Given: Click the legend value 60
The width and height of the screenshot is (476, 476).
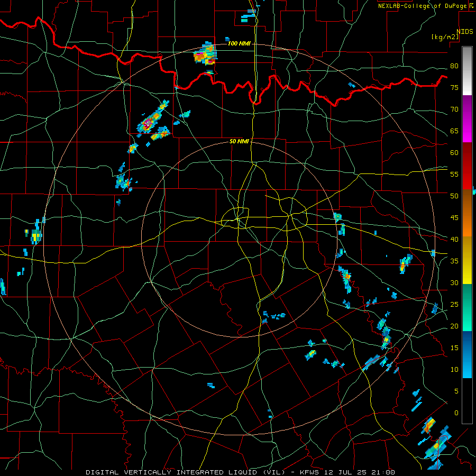Looking at the screenshot, I should click(x=454, y=153).
